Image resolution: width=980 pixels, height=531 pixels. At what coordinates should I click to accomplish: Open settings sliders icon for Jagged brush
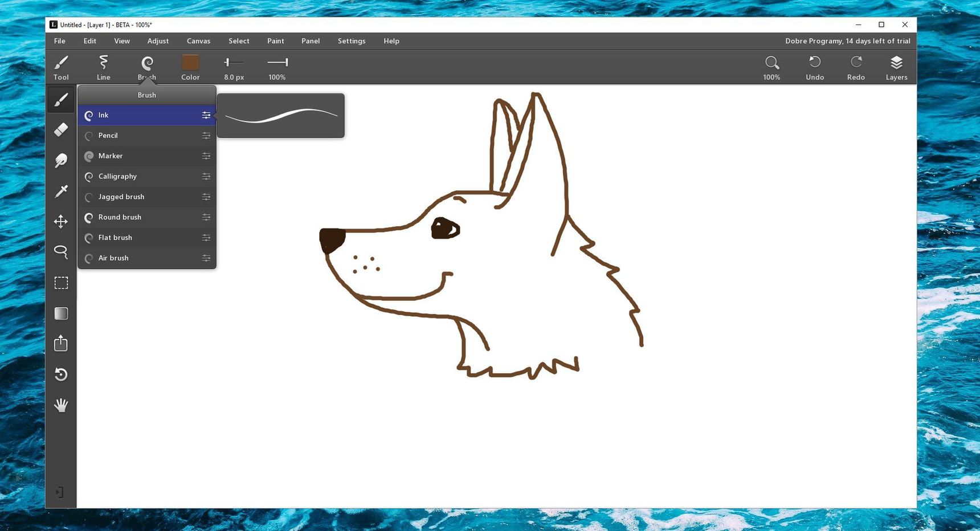[x=206, y=197]
